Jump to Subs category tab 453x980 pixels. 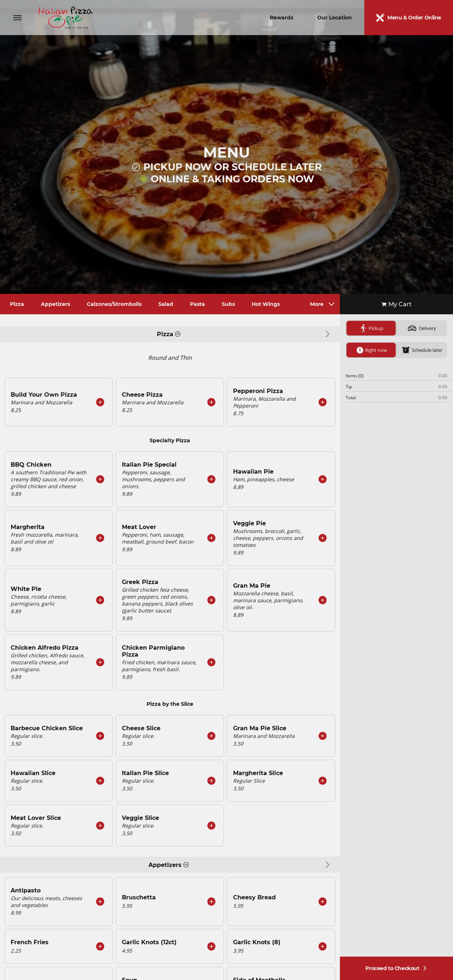[x=228, y=304]
